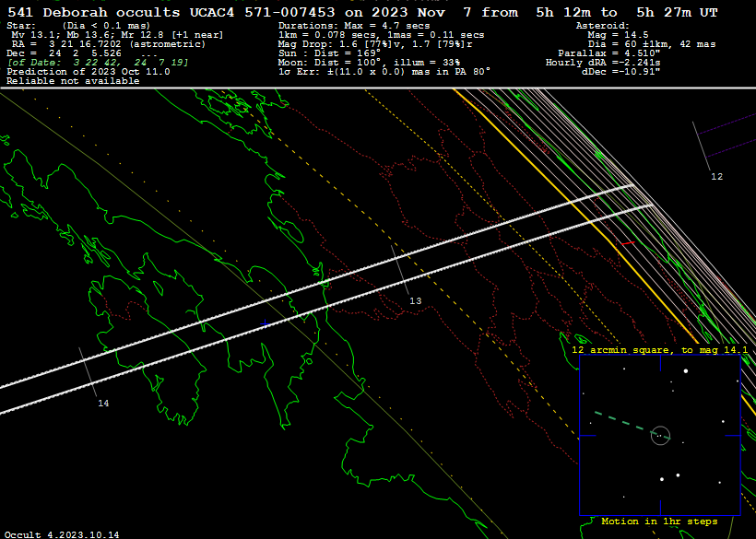756x539 pixels.
Task: Click the 'Occult 4.2023.10.14' version label
Action: (61, 533)
